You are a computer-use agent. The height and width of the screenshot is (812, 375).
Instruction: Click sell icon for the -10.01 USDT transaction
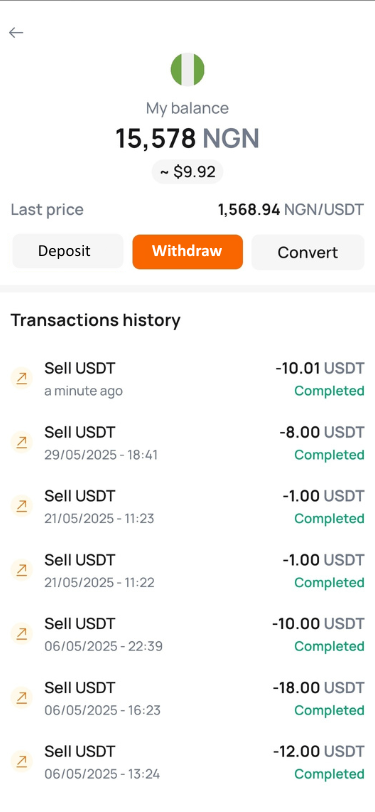click(x=22, y=379)
